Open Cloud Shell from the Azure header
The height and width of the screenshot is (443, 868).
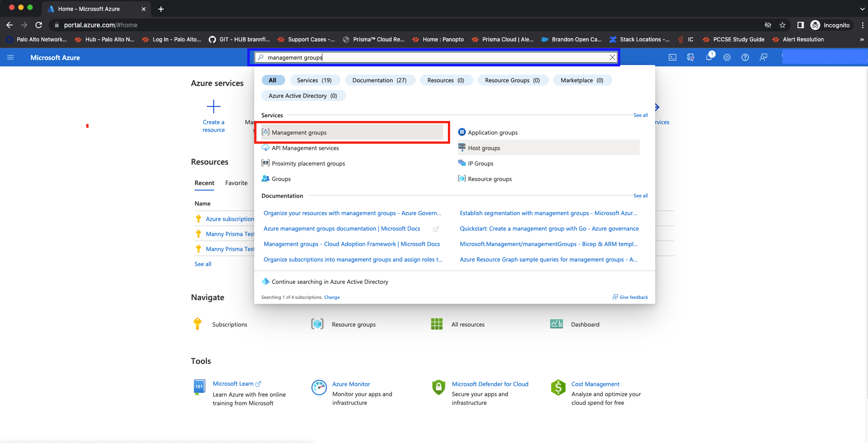672,57
